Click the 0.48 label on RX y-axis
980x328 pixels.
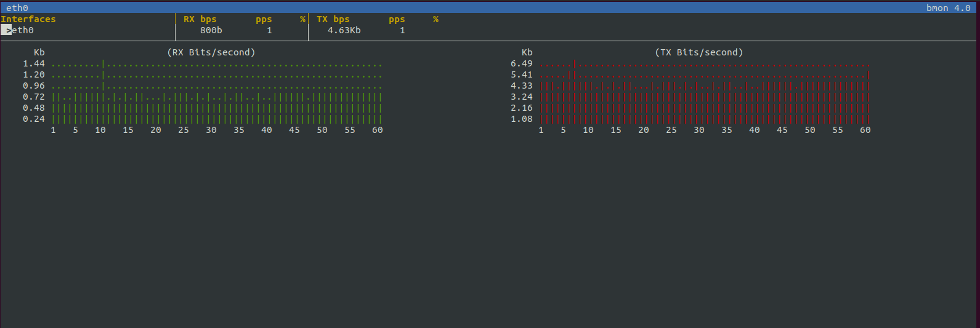(x=34, y=108)
